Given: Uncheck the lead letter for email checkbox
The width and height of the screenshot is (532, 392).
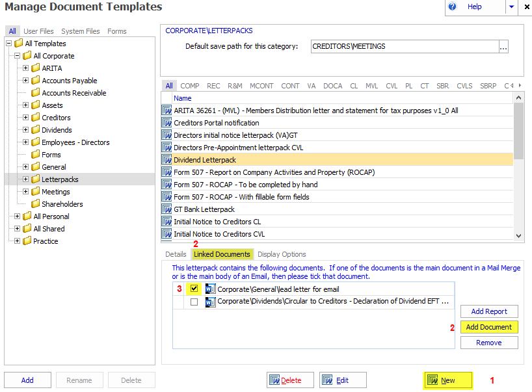Looking at the screenshot, I should [194, 289].
